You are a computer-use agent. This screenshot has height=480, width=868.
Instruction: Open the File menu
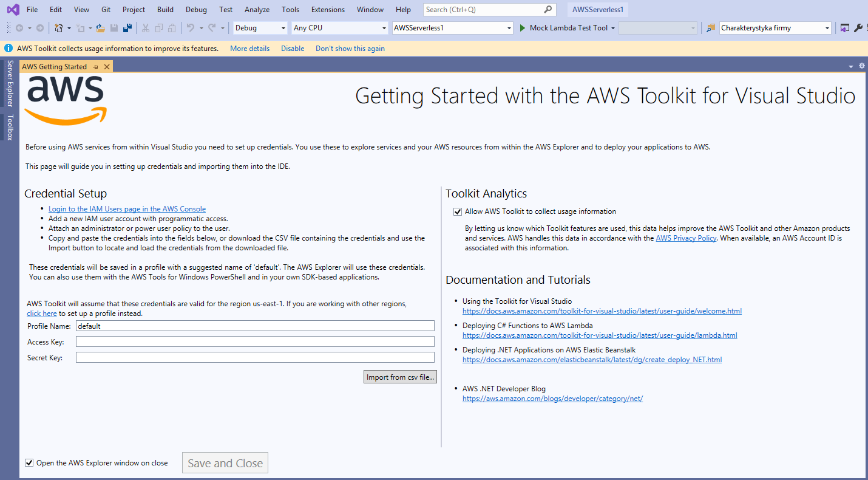(x=32, y=10)
